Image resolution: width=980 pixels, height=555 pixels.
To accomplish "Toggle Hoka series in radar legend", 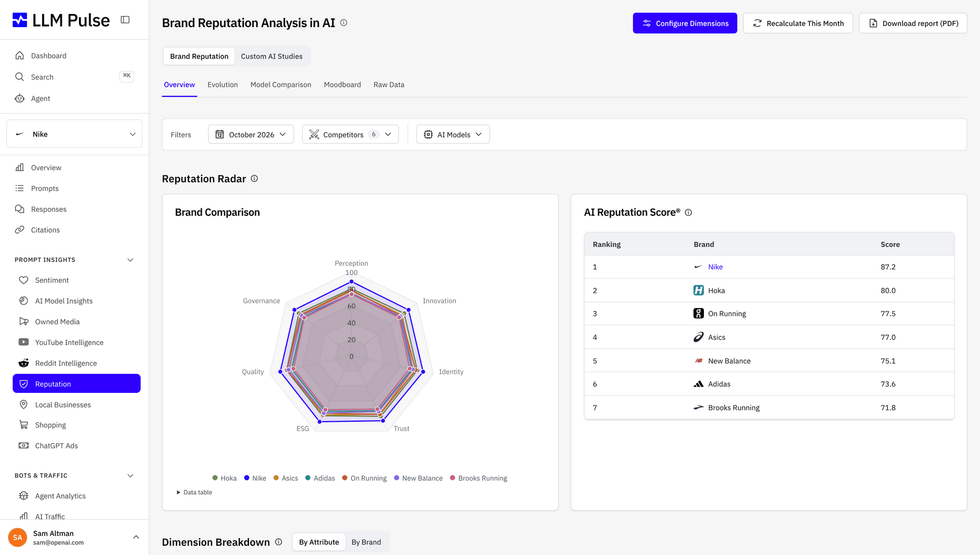I will click(x=224, y=478).
